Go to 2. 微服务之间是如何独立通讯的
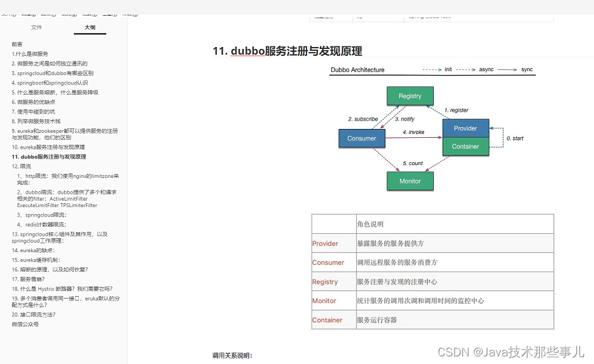This screenshot has height=364, width=594. pyautogui.click(x=50, y=64)
